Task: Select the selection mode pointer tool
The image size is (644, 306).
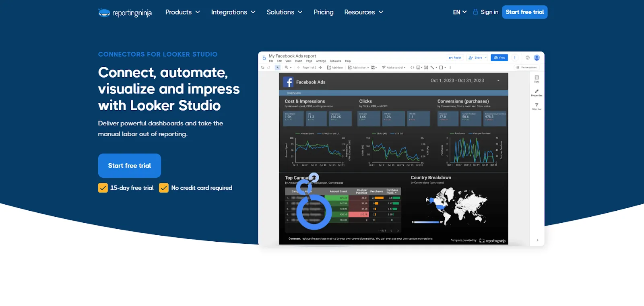Action: click(278, 68)
